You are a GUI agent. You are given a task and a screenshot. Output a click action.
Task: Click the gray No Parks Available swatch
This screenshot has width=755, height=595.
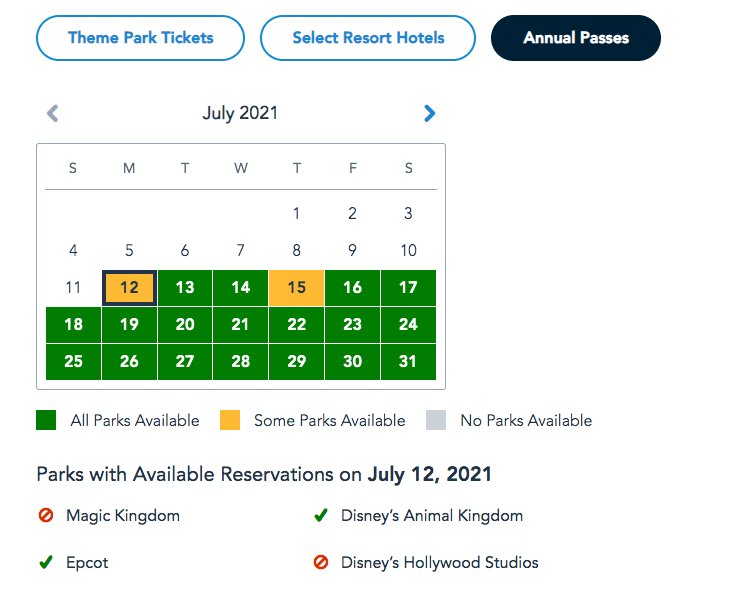point(436,420)
